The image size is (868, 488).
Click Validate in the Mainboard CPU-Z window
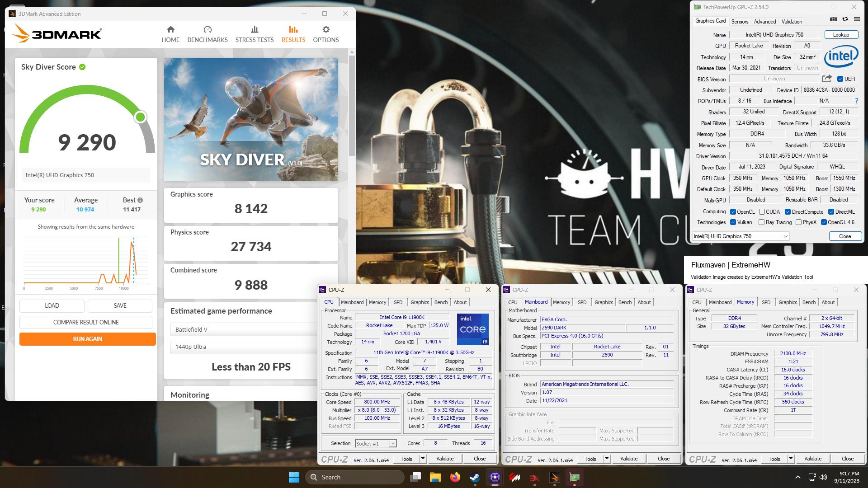pos(629,459)
